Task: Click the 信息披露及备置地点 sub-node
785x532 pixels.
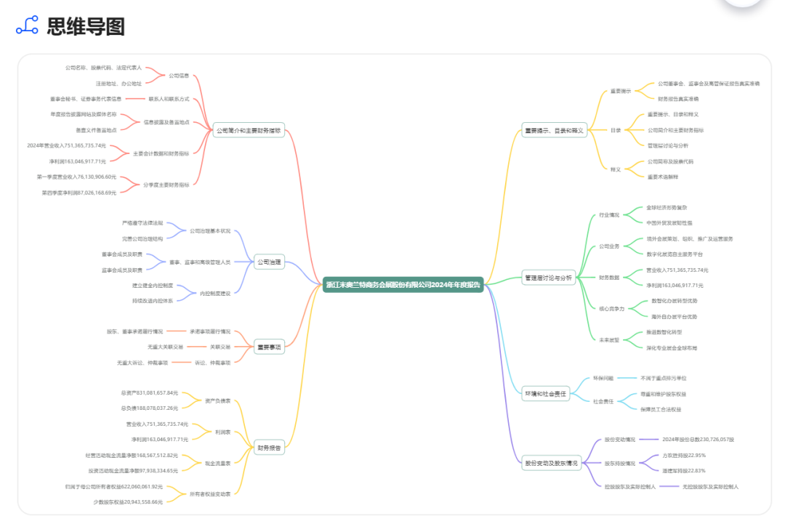Action: (x=166, y=122)
